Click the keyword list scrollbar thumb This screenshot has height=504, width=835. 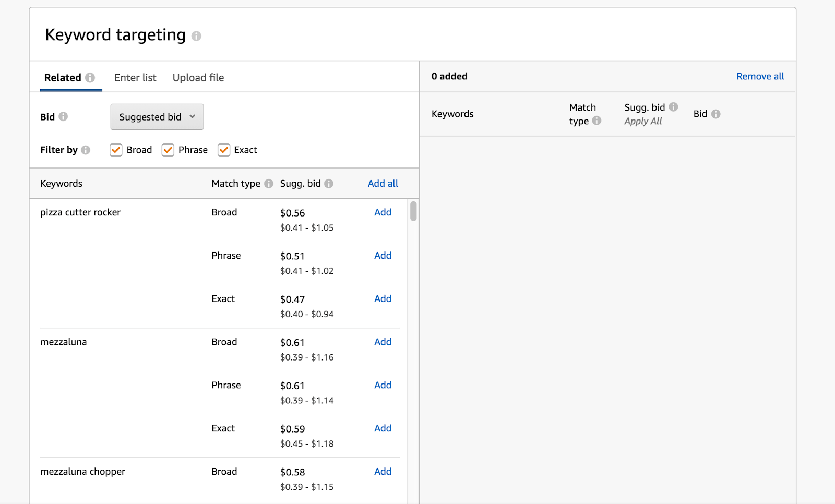pos(413,211)
